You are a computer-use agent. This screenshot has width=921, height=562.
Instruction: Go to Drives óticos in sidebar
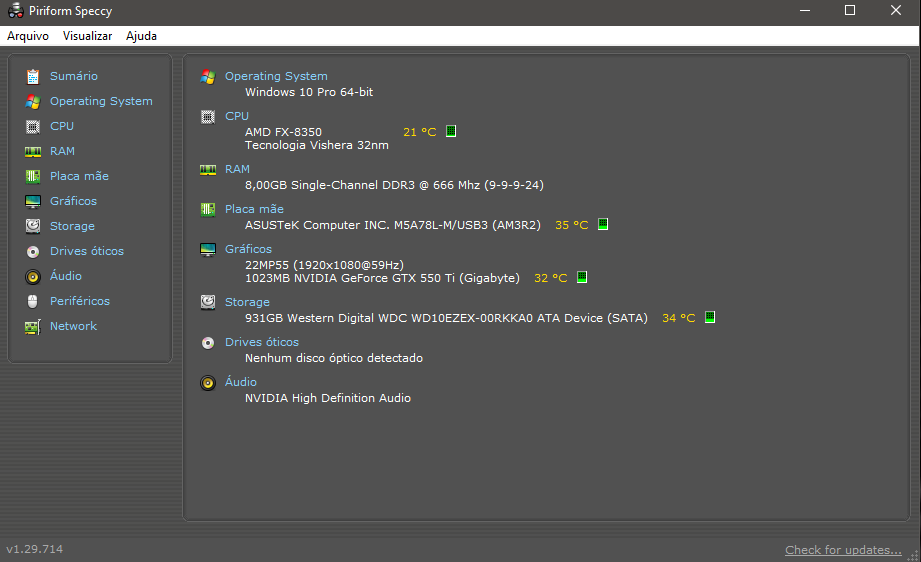pos(87,251)
